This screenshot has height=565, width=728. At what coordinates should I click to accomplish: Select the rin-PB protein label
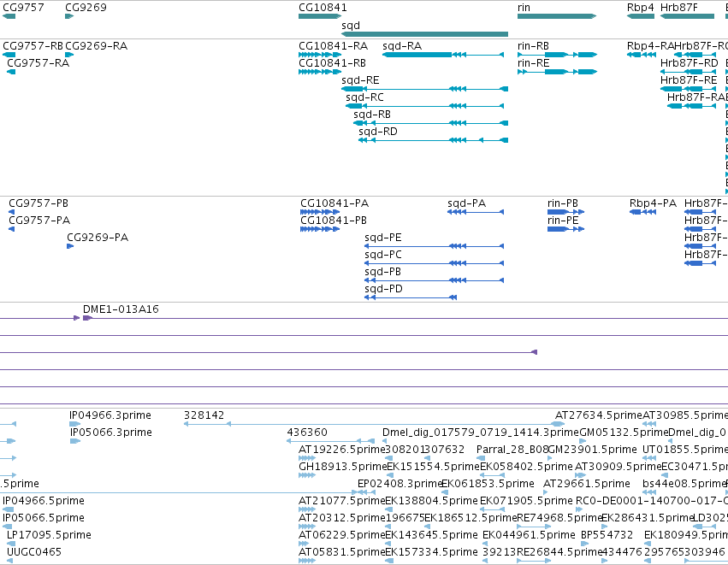point(563,203)
